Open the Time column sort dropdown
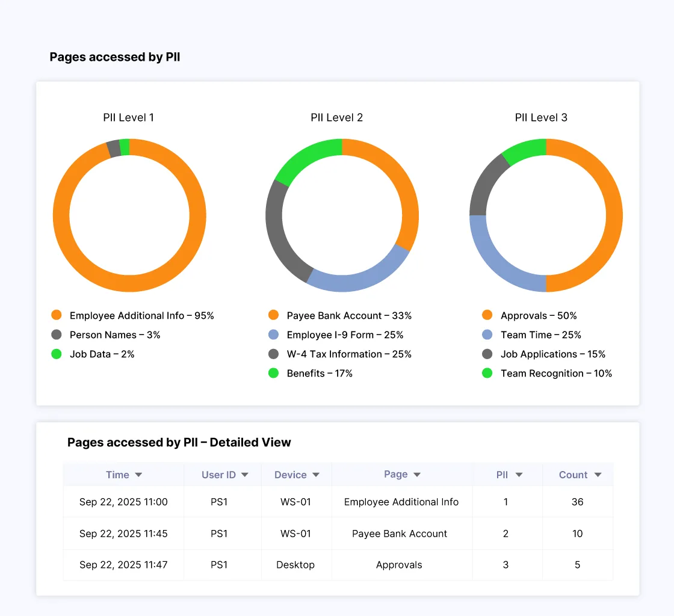The height and width of the screenshot is (616, 674). [138, 474]
